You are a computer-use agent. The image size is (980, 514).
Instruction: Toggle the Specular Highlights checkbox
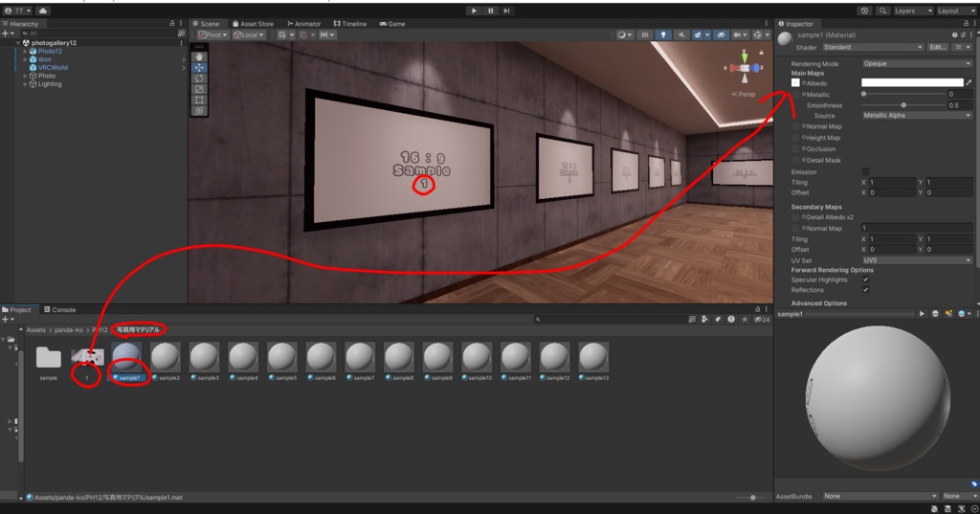point(865,279)
